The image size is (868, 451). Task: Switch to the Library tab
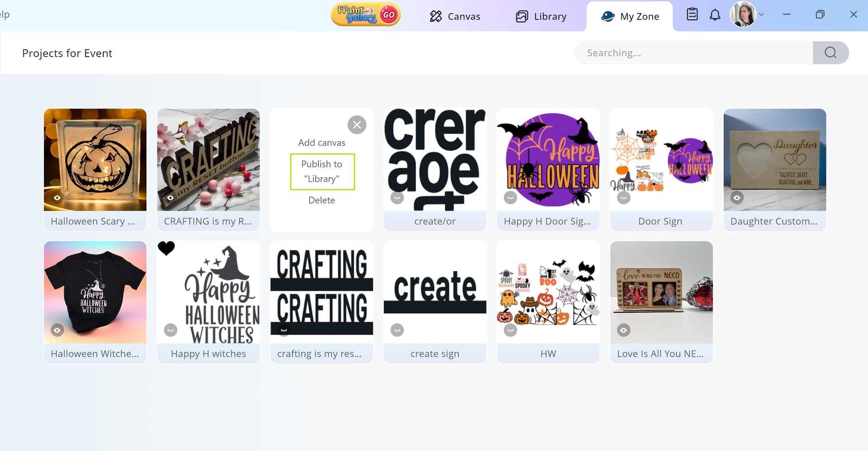[x=541, y=16]
